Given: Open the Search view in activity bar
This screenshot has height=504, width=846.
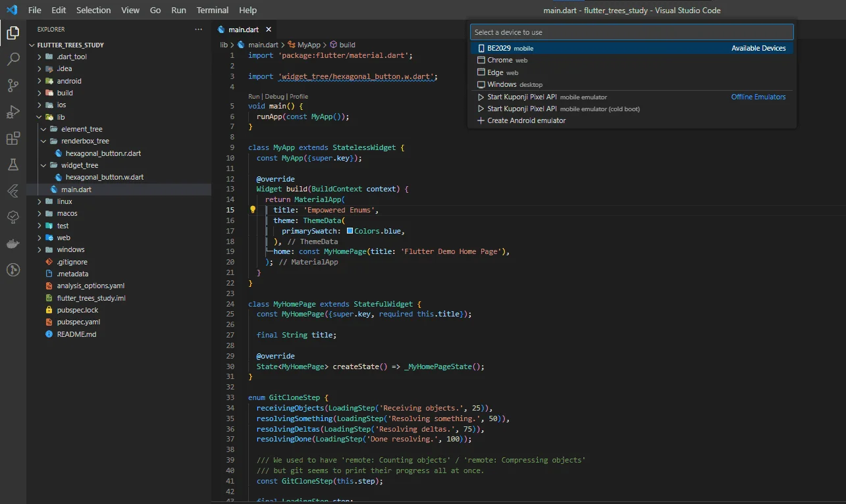Looking at the screenshot, I should (13, 59).
